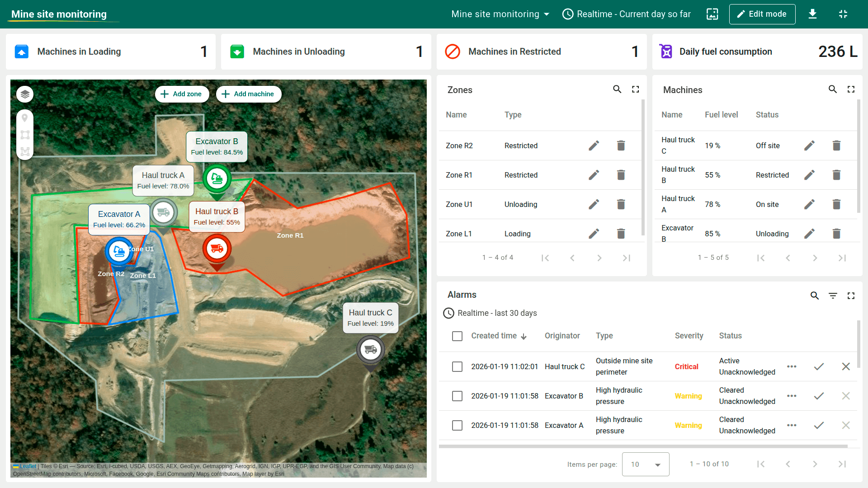Viewport: 868px width, 488px height.
Task: Search in the Zones panel
Action: click(x=617, y=89)
